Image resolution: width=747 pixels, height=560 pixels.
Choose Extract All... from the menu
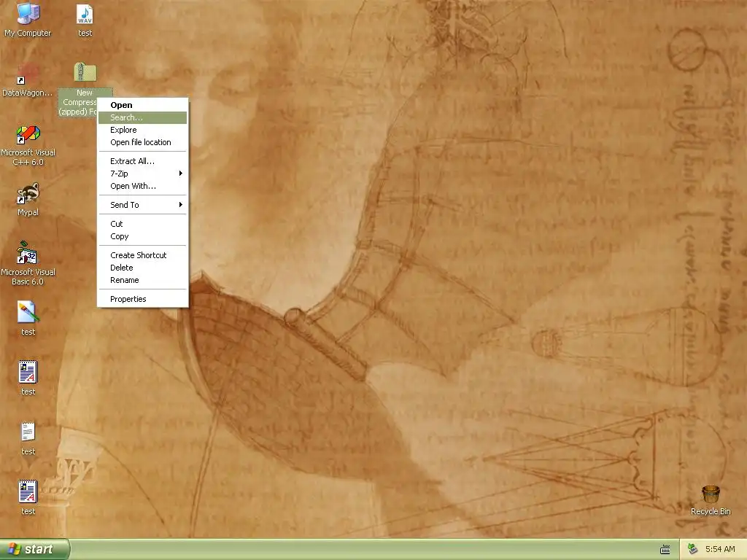coord(142,161)
